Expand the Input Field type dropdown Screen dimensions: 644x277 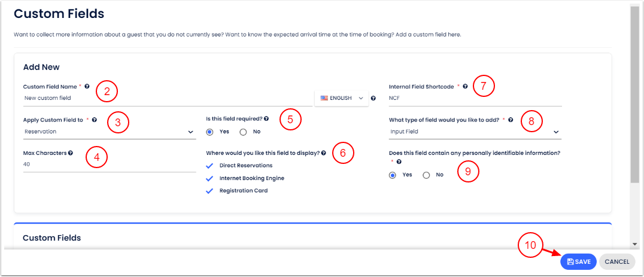tap(475, 132)
